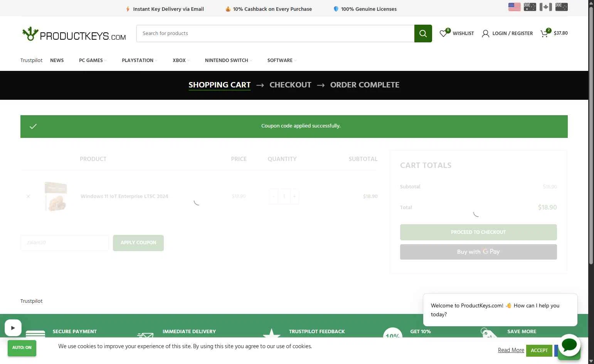Click the 10% Cashback money bag icon

point(228,9)
